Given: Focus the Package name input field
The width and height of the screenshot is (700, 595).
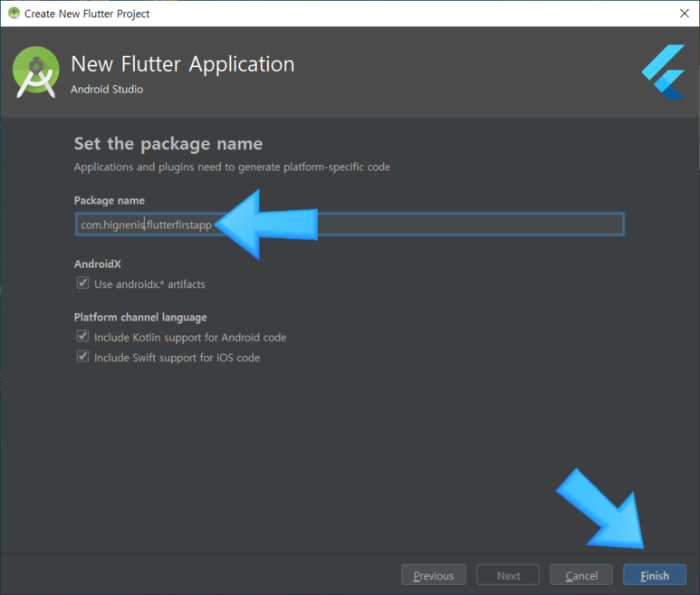Looking at the screenshot, I should (x=350, y=224).
